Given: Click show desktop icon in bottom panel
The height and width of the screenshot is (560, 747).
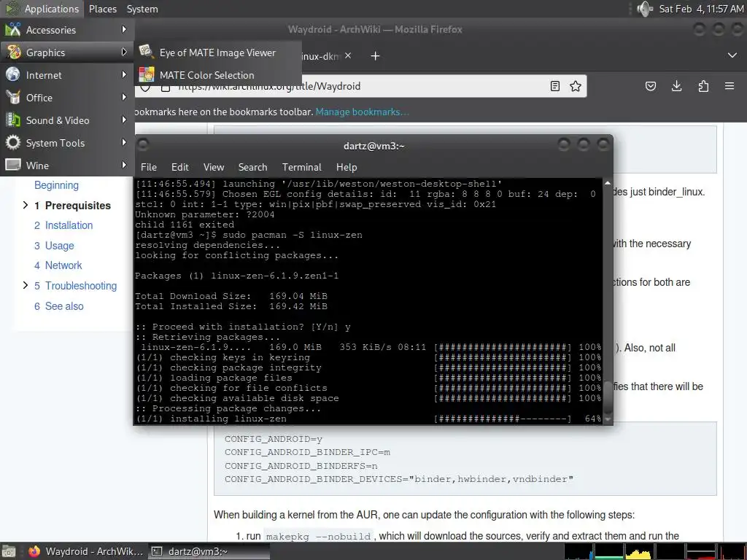Looking at the screenshot, I should [x=9, y=551].
